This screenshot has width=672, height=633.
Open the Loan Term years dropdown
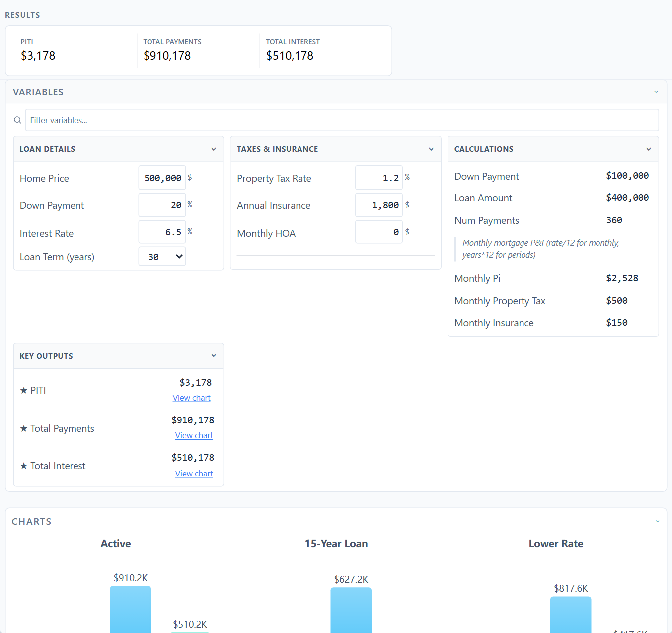coord(162,257)
